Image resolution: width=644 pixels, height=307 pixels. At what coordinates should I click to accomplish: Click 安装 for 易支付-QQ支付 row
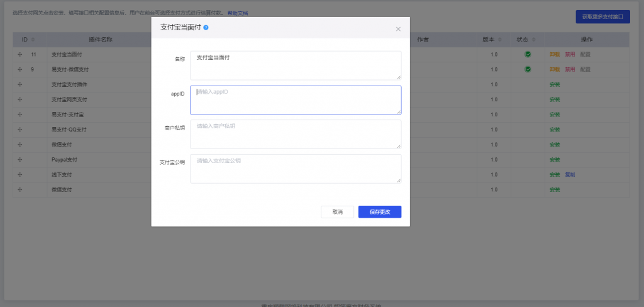click(555, 130)
